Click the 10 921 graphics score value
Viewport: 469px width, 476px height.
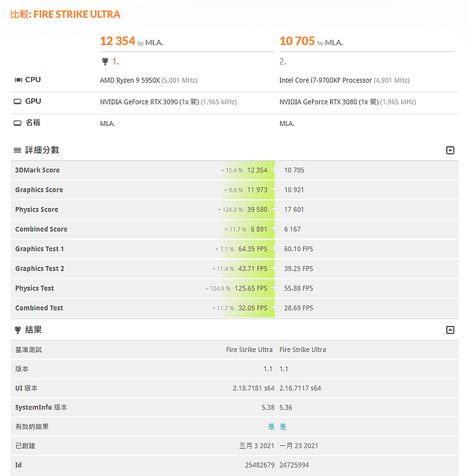pos(294,190)
